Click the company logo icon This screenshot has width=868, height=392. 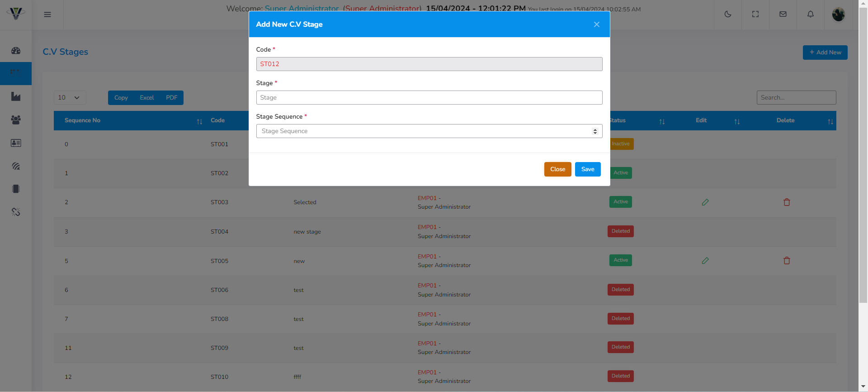click(16, 14)
